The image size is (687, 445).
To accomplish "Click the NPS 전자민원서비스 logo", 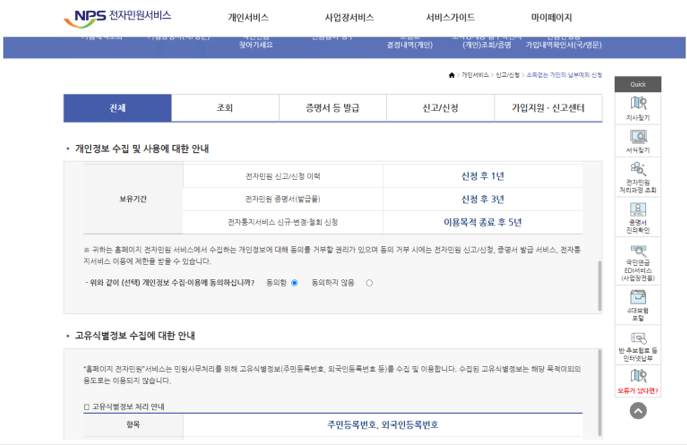I will click(117, 18).
